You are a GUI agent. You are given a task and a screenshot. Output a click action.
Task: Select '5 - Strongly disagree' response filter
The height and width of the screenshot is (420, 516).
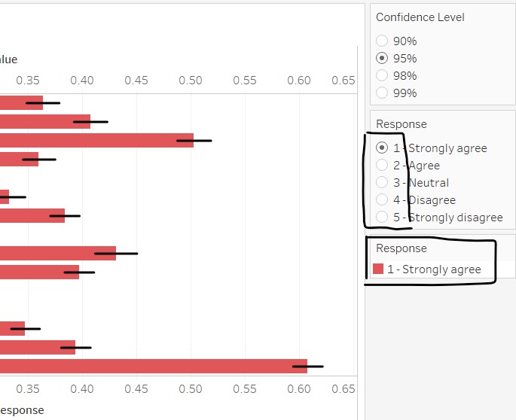pyautogui.click(x=382, y=217)
